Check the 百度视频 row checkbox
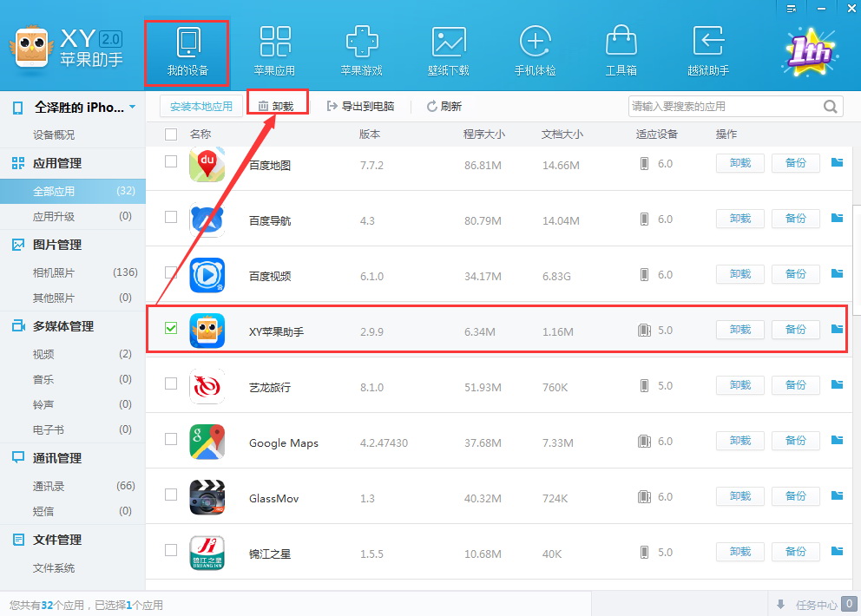Image resolution: width=861 pixels, height=616 pixels. click(x=171, y=272)
